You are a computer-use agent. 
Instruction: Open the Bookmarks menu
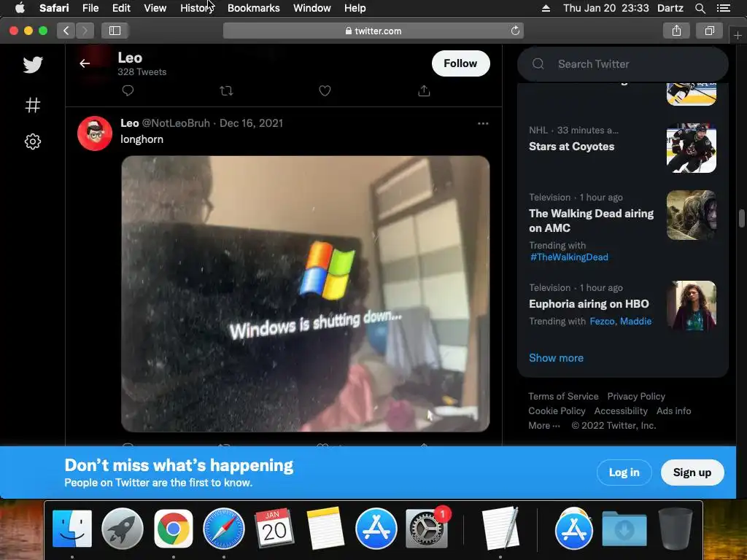(253, 8)
